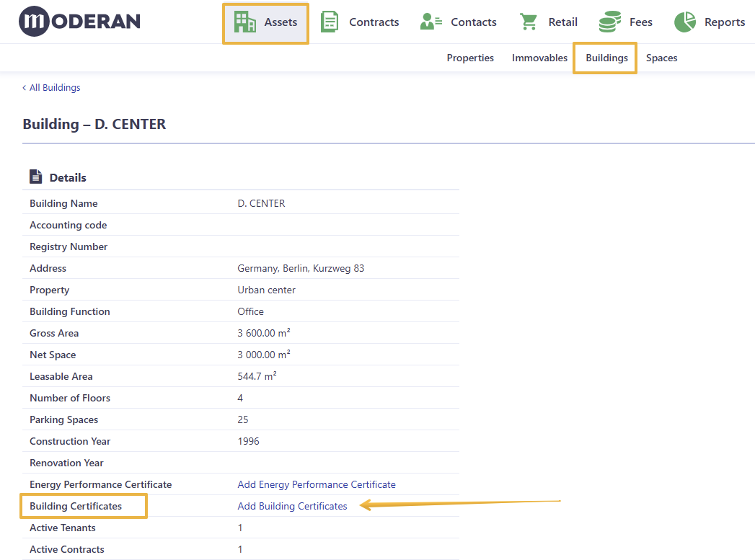Screen dimensions: 755x560
Task: Click the Details section document icon
Action: pyautogui.click(x=35, y=177)
